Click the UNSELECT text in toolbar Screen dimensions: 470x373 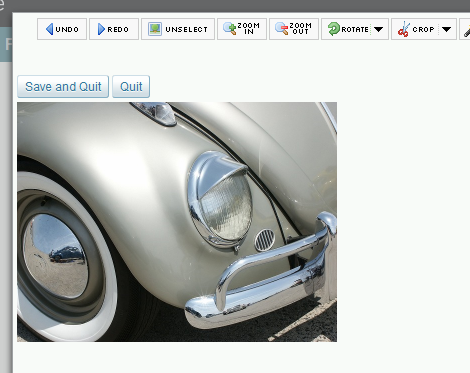click(186, 29)
